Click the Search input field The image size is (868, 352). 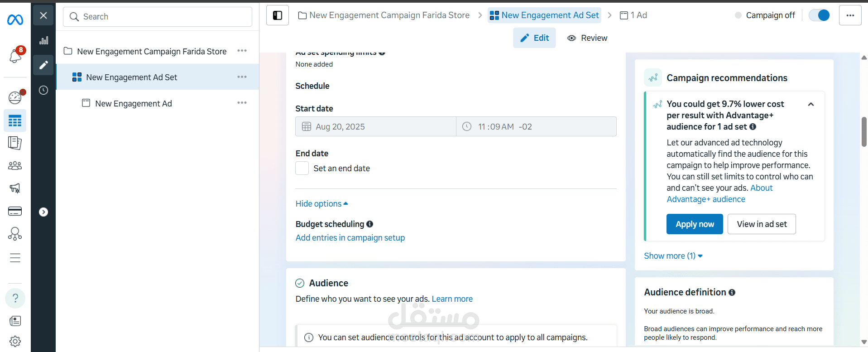(x=158, y=17)
